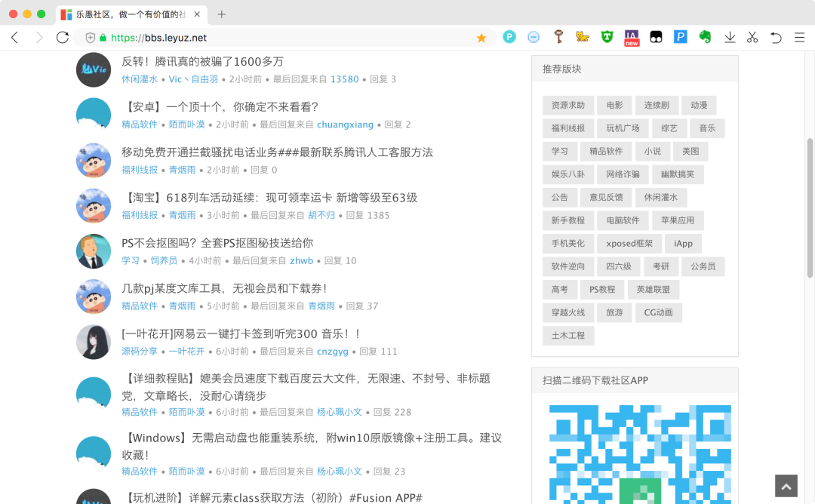The image size is (815, 504).
Task: Open the Evernote Web Clipper extension
Action: pos(706,37)
